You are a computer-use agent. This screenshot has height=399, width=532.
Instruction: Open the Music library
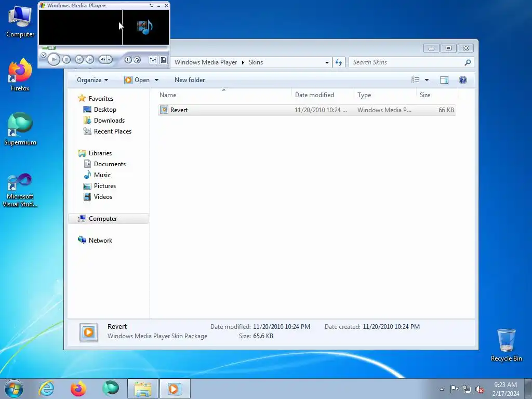pyautogui.click(x=102, y=175)
